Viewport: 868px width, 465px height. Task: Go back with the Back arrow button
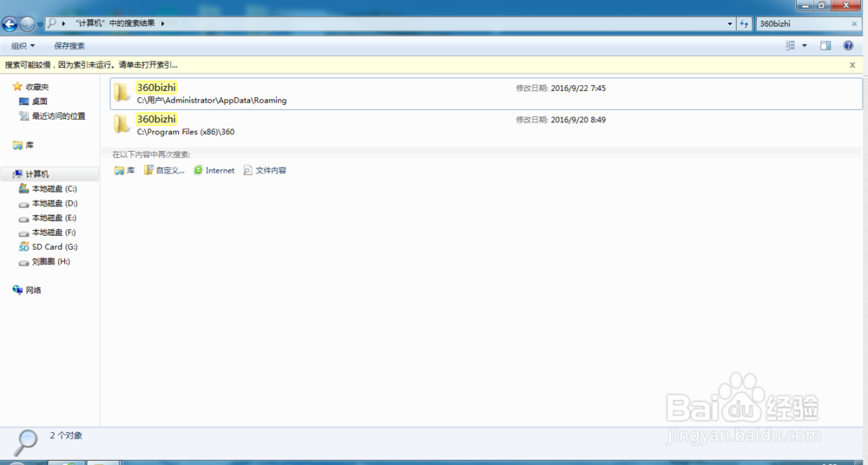[10, 23]
